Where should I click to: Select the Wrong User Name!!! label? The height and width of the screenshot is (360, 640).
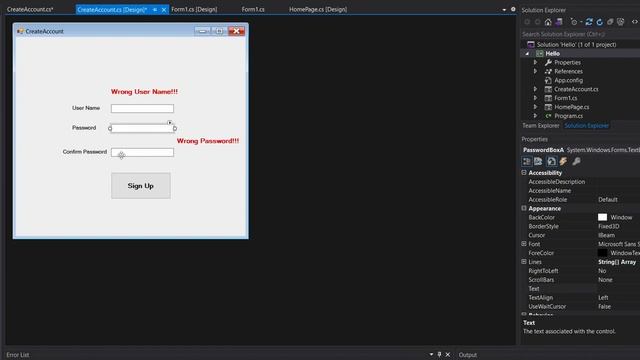tap(144, 92)
